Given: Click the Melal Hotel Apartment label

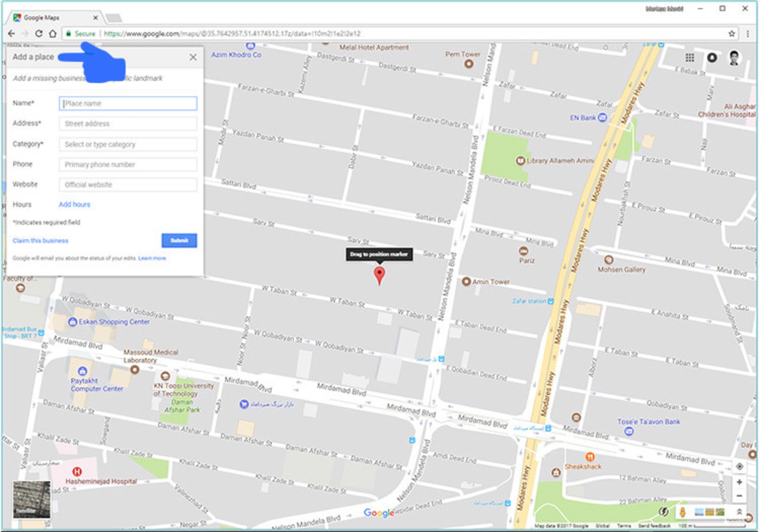Looking at the screenshot, I should (x=374, y=47).
